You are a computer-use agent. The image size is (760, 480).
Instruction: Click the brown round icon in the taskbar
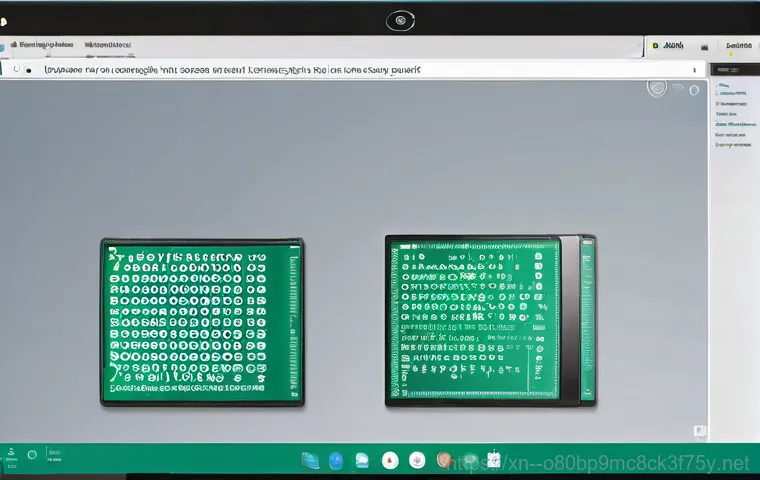tap(445, 460)
